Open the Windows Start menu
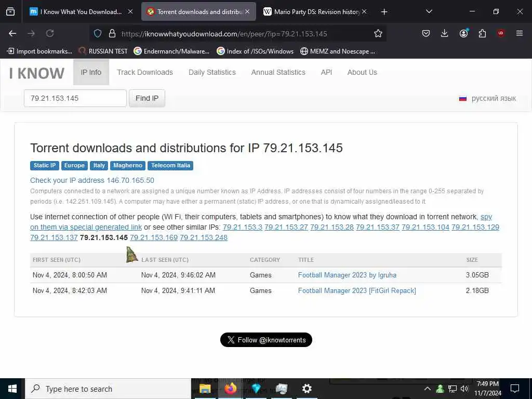This screenshot has height=399, width=532. coord(12,389)
